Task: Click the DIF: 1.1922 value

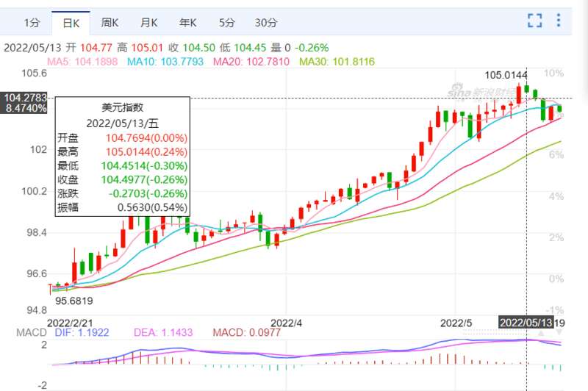Action: (82, 332)
